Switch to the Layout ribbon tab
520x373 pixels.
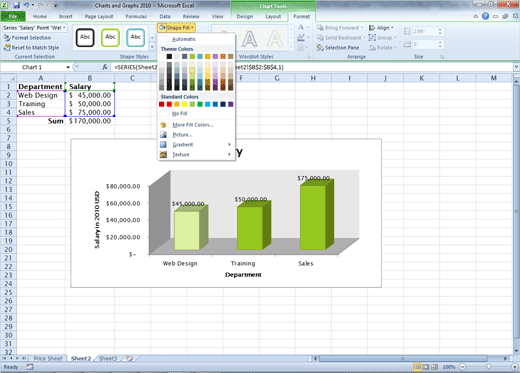(273, 16)
